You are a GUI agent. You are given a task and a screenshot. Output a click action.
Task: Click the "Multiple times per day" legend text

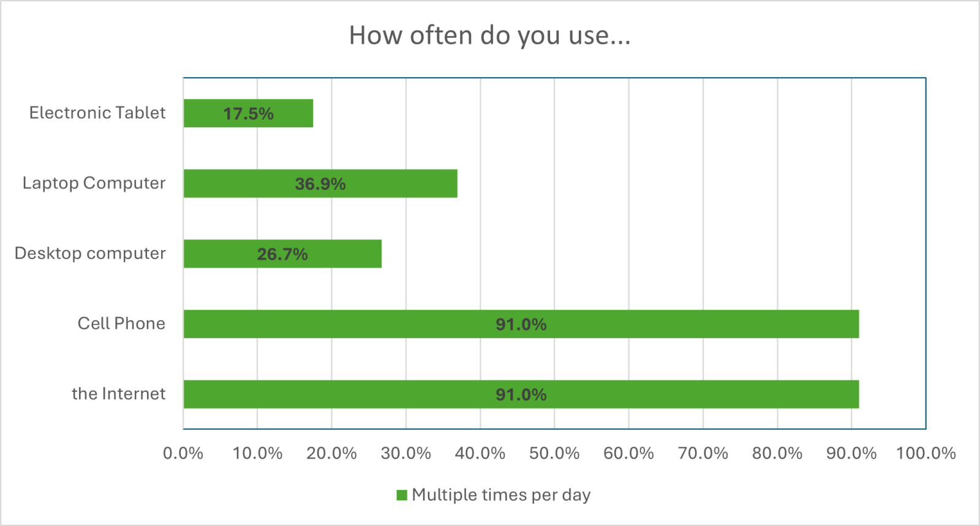tap(501, 495)
